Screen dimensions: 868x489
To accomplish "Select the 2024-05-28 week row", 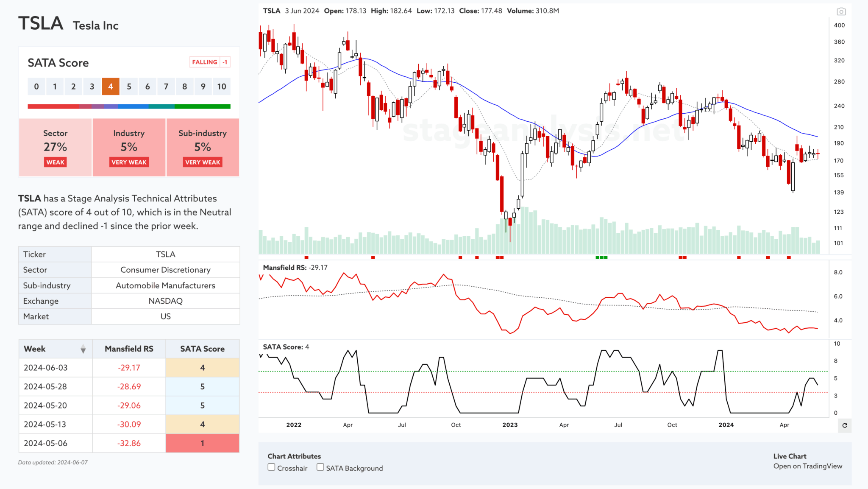I will 129,387.
